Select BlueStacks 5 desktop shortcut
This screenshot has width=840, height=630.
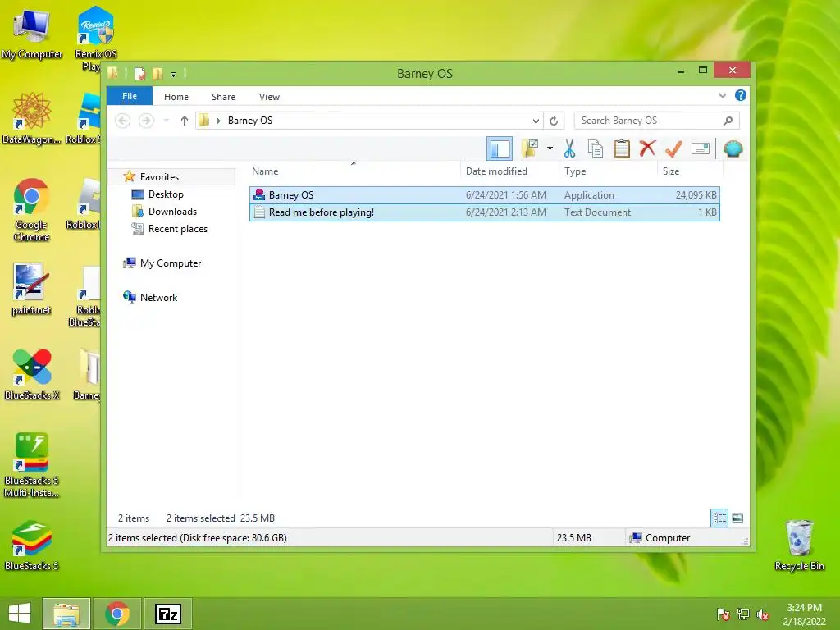pos(32,546)
